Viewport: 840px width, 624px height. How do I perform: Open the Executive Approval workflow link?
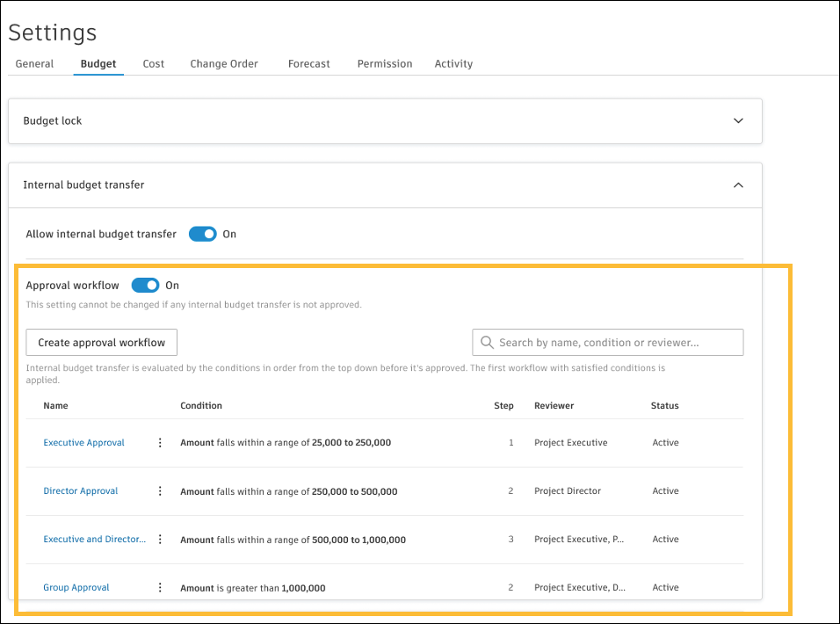84,443
